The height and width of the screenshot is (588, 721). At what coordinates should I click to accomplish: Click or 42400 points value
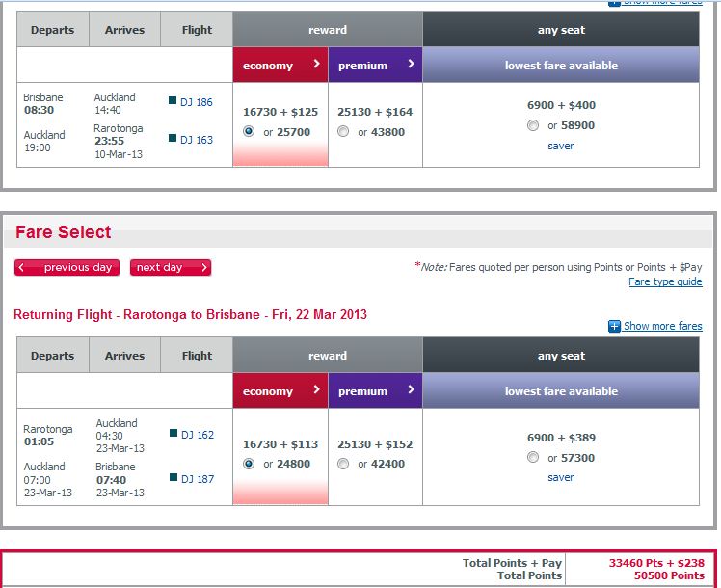point(381,464)
